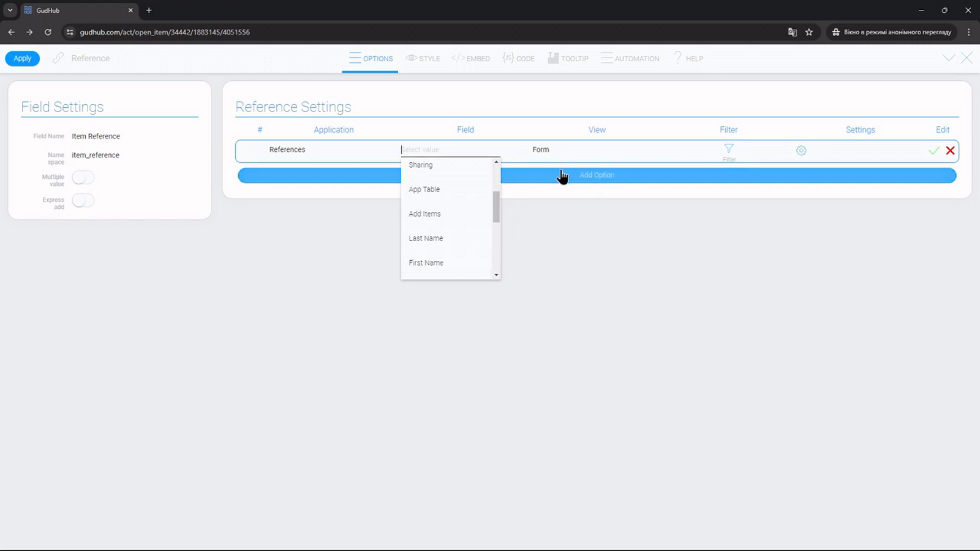Edit the Field Name value Item Reference
Viewport: 980px width, 551px height.
point(96,136)
